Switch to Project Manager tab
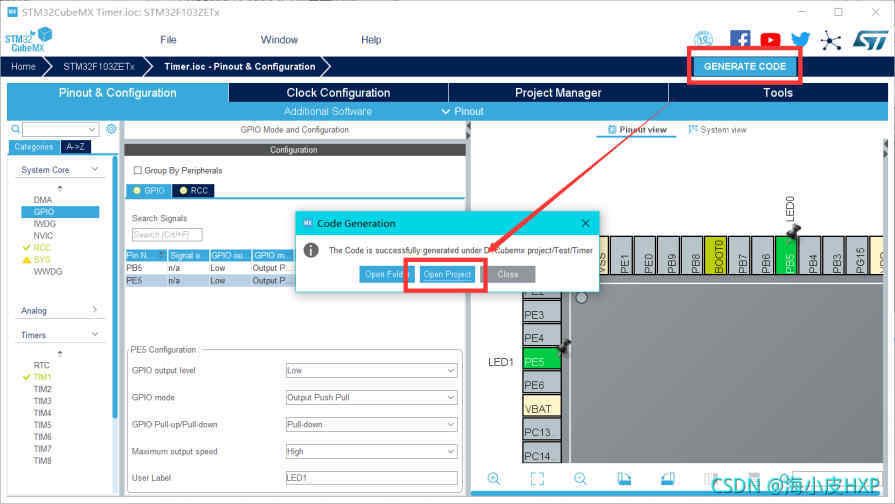This screenshot has height=504, width=895. tap(558, 92)
